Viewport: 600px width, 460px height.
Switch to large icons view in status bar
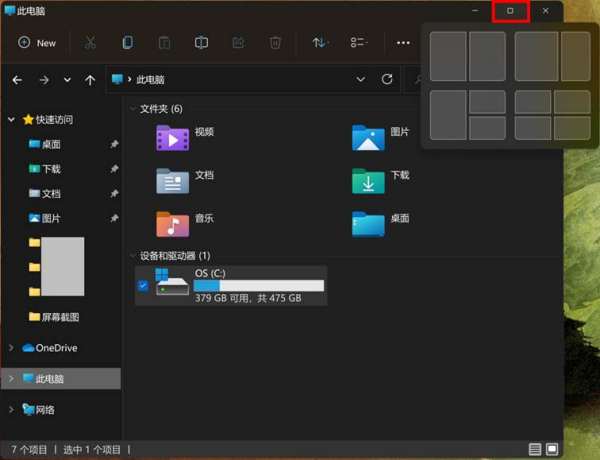pos(552,450)
